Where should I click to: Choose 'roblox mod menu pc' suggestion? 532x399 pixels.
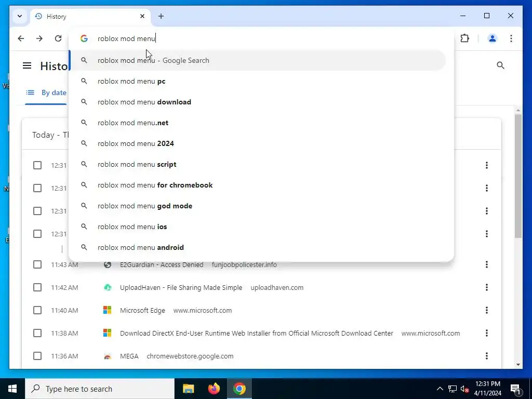click(x=258, y=81)
